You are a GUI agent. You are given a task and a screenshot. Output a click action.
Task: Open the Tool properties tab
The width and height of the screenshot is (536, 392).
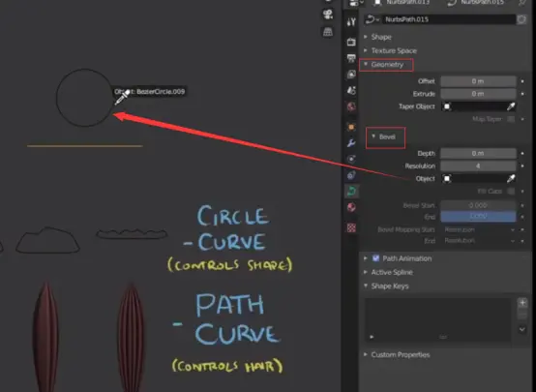tap(351, 22)
